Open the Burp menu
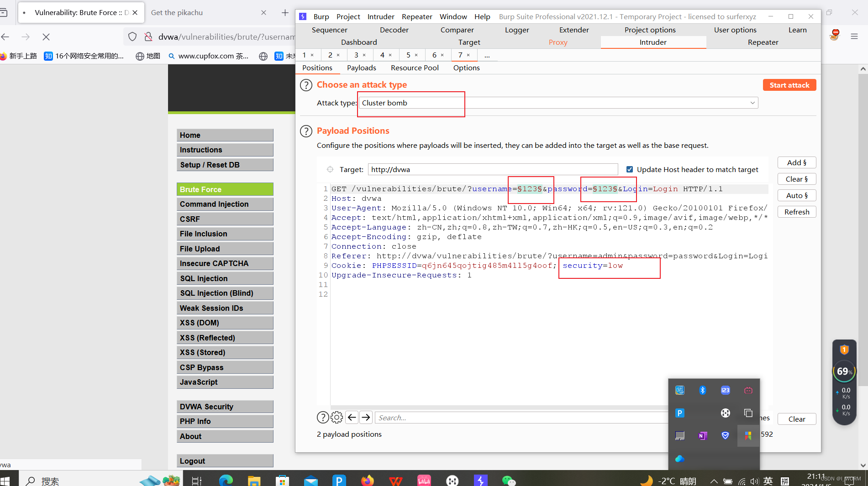This screenshot has height=486, width=868. [321, 16]
